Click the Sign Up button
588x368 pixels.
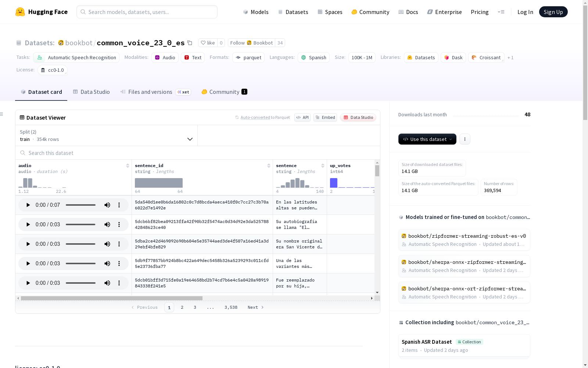(x=553, y=12)
